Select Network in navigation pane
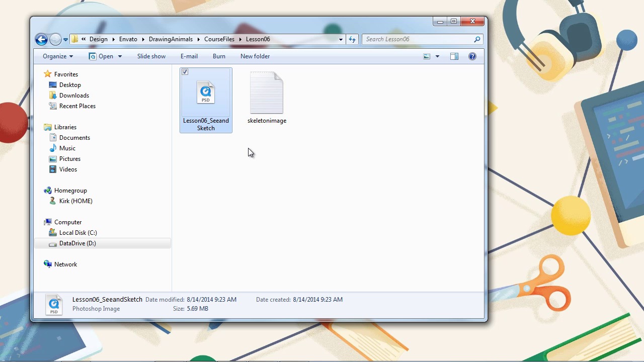Viewport: 644px width, 362px height. [x=65, y=264]
